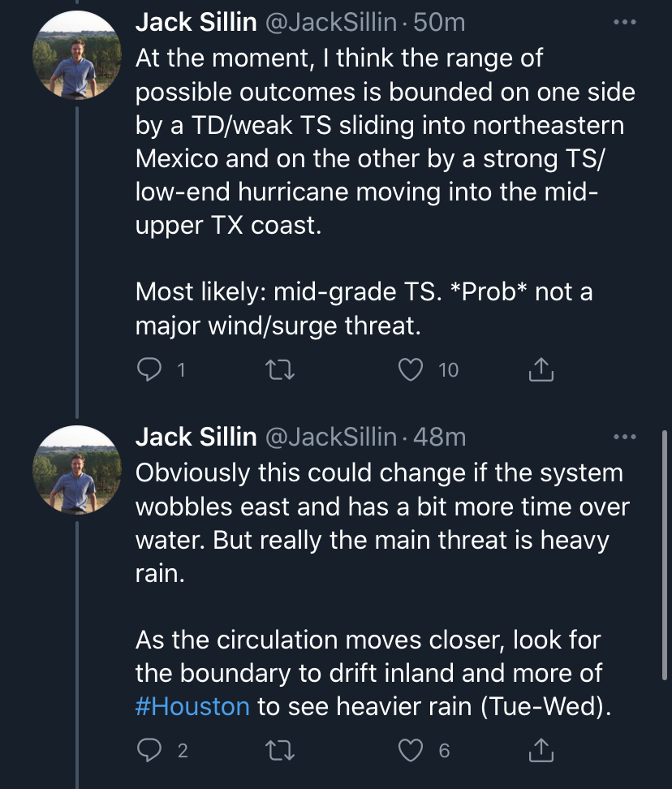672x789 pixels.
Task: Open Jack Sillin's profile name in first tweet
Action: click(x=196, y=23)
